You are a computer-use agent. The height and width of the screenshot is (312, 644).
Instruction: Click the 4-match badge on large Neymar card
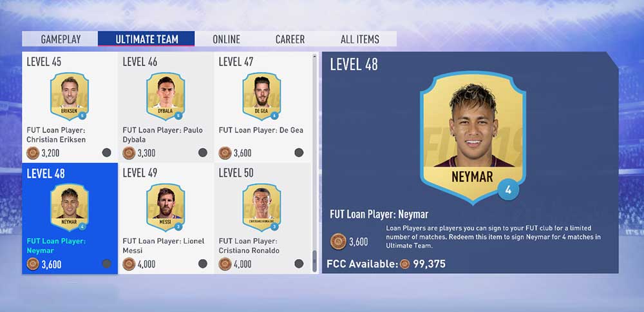pyautogui.click(x=508, y=190)
